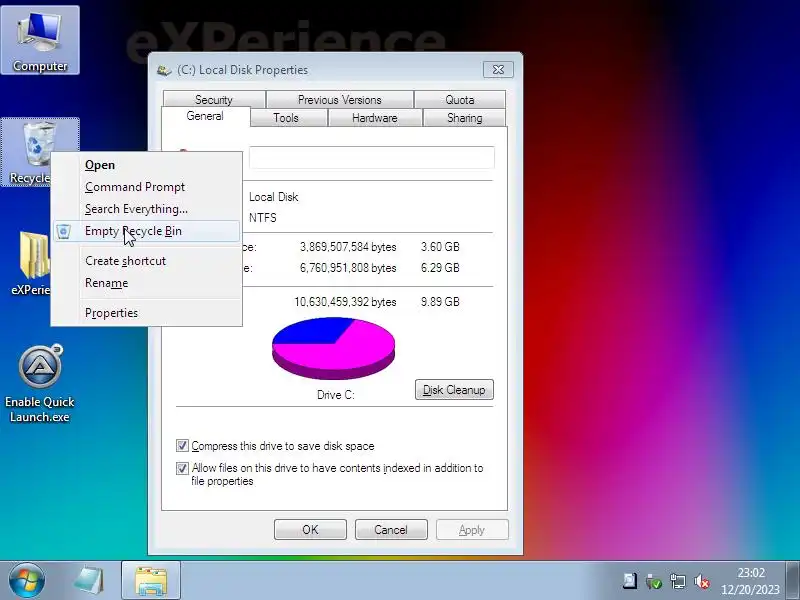Choose Rename in the context menu
The image size is (800, 600).
coord(146,283)
